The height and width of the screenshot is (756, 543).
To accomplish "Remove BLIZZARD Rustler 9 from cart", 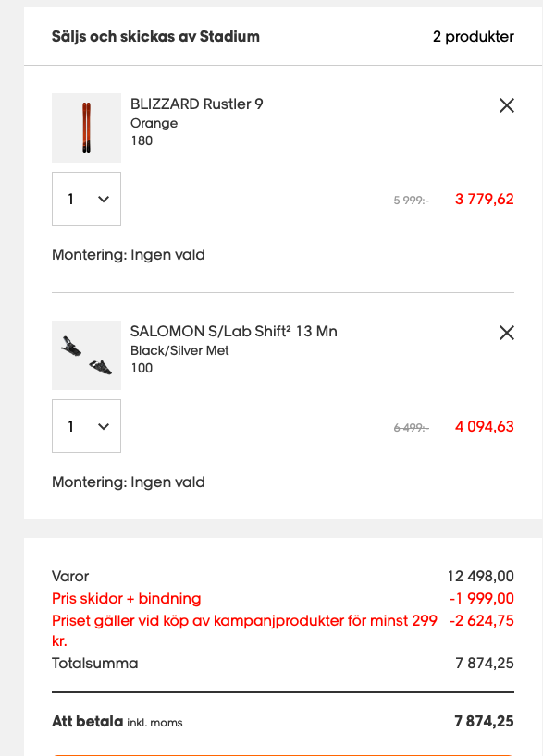I will (506, 105).
